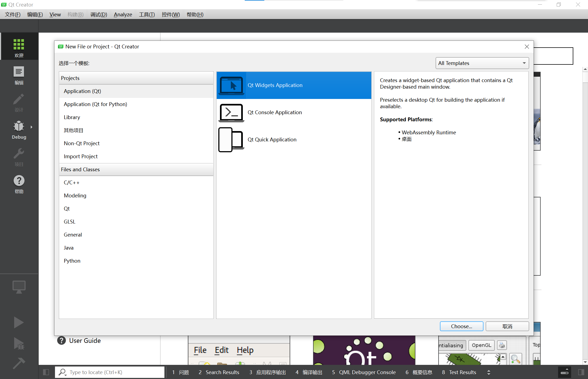
Task: Open the 调试(D) menu
Action: 99,14
